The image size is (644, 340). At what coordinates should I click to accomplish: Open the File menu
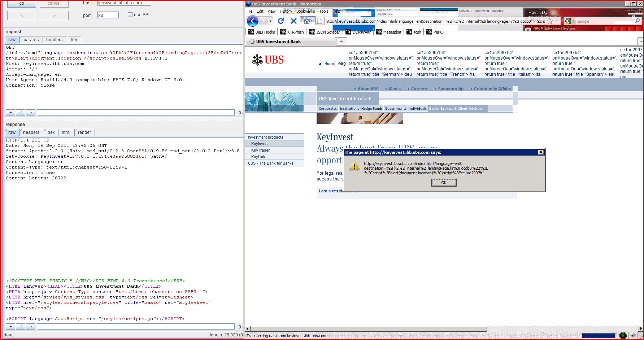(249, 11)
